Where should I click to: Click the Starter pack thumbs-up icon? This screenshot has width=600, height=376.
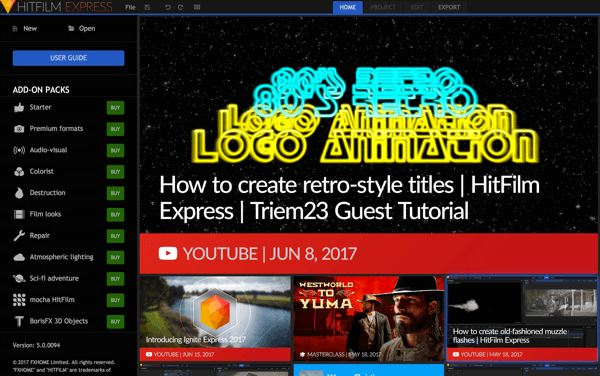[x=19, y=107]
